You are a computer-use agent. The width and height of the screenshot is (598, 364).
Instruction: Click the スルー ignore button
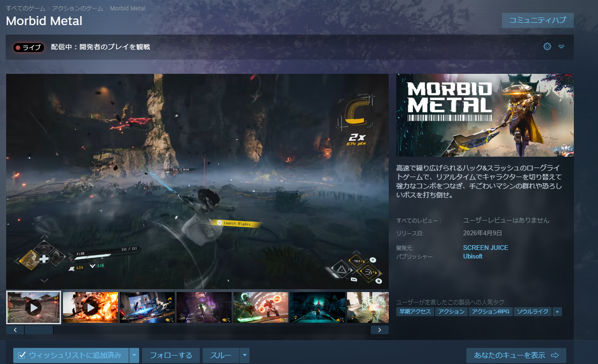221,355
